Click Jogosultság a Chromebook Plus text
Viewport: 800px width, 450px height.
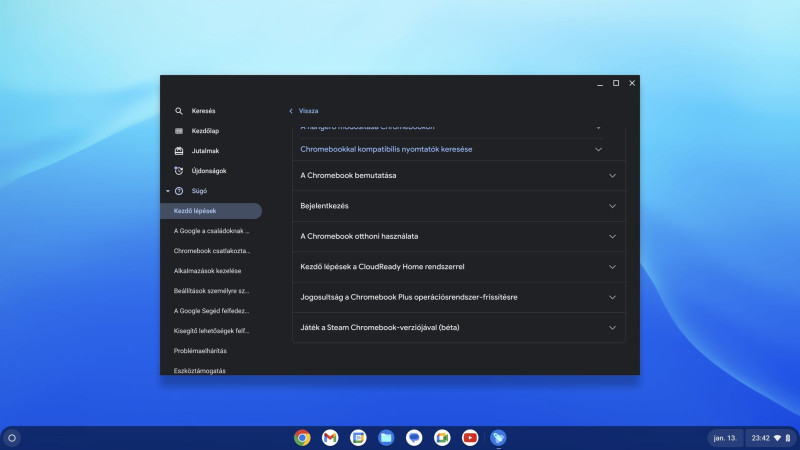tap(409, 297)
